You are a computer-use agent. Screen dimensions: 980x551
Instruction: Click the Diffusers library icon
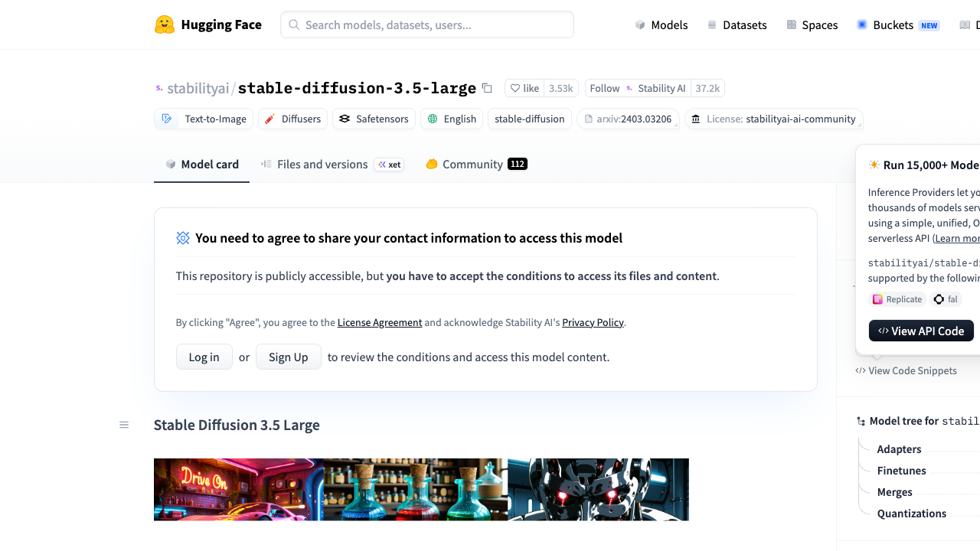pos(269,119)
